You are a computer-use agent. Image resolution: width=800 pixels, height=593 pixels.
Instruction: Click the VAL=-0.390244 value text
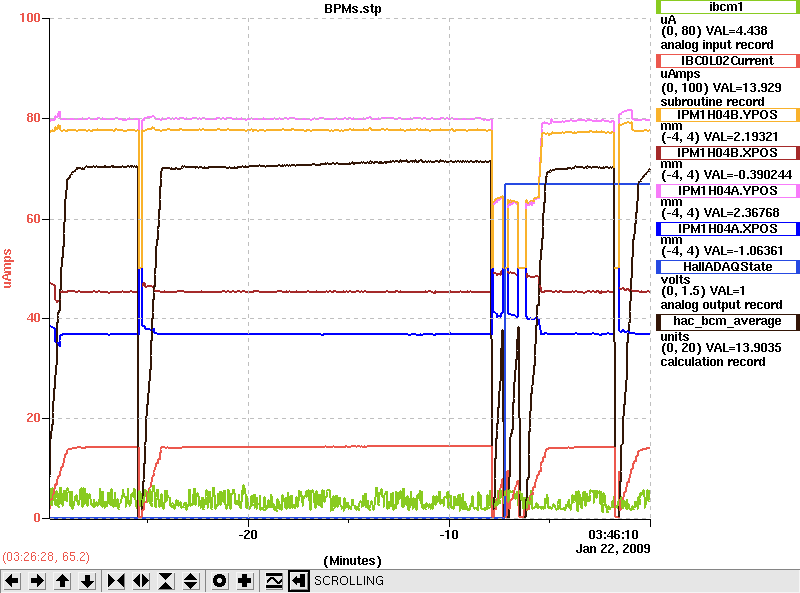(x=748, y=175)
